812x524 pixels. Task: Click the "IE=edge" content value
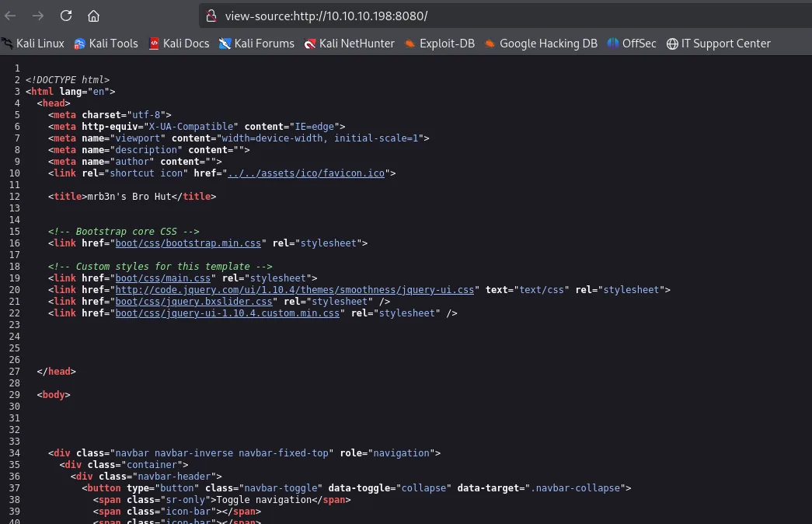click(315, 127)
